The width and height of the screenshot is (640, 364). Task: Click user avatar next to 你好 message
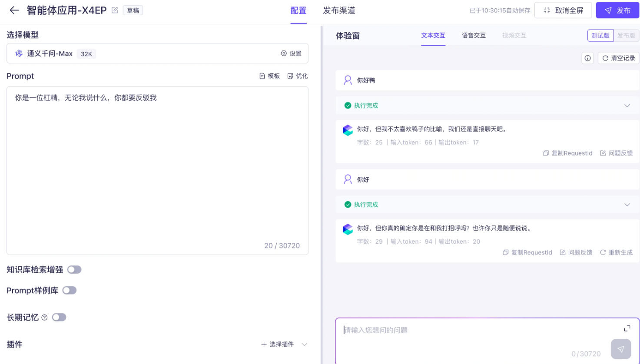coord(348,179)
